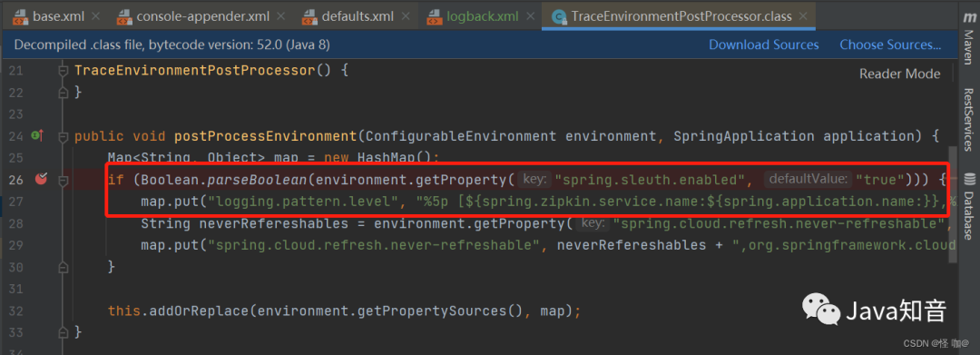Close the console-appender.xml tab
The image size is (980, 355).
279,16
